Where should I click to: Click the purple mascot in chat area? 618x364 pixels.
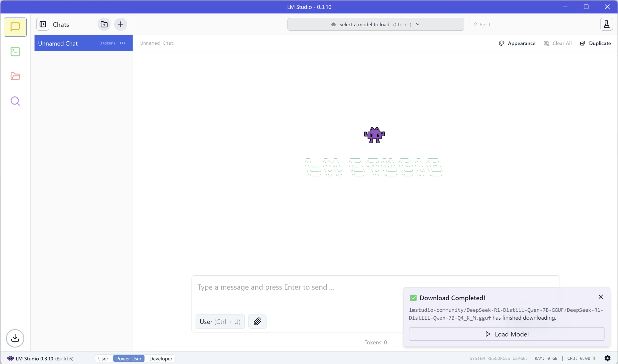click(374, 135)
